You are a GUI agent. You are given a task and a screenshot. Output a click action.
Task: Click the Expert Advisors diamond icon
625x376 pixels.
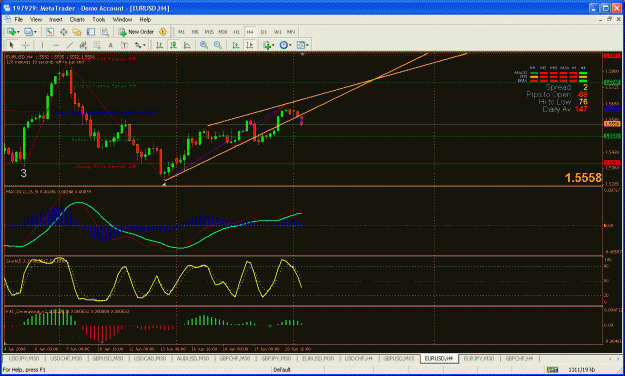coord(163,32)
